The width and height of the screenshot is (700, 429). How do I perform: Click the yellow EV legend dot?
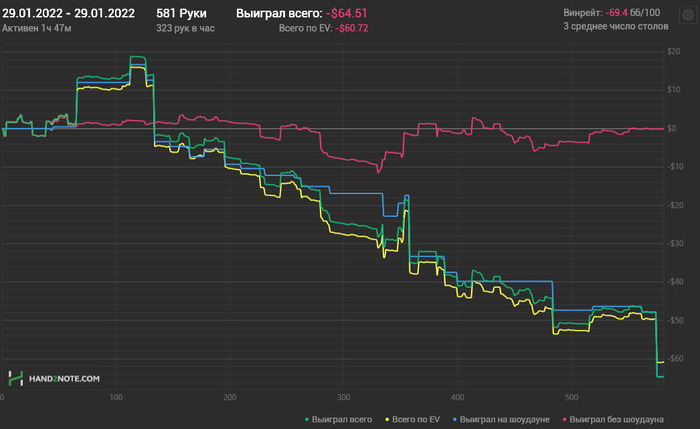pyautogui.click(x=385, y=417)
